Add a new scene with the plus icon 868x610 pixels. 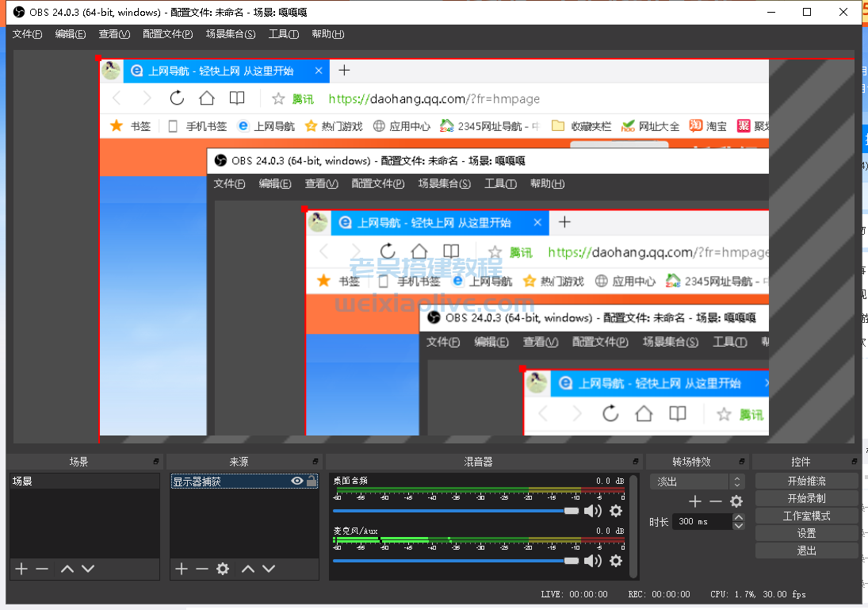tap(21, 568)
